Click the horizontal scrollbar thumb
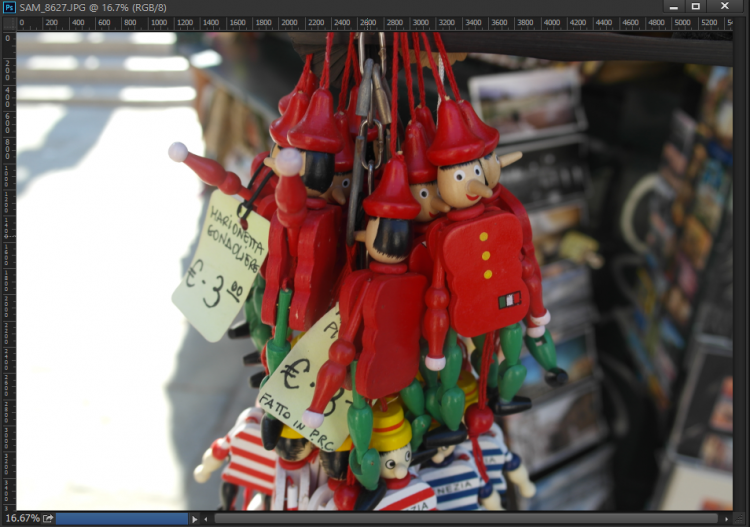This screenshot has width=750, height=527. (465, 519)
